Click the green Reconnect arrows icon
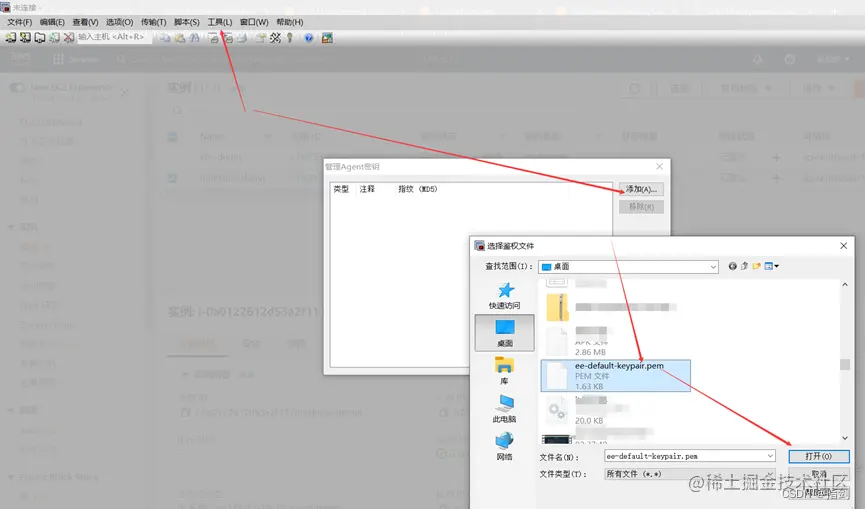The image size is (865, 509). [x=54, y=37]
